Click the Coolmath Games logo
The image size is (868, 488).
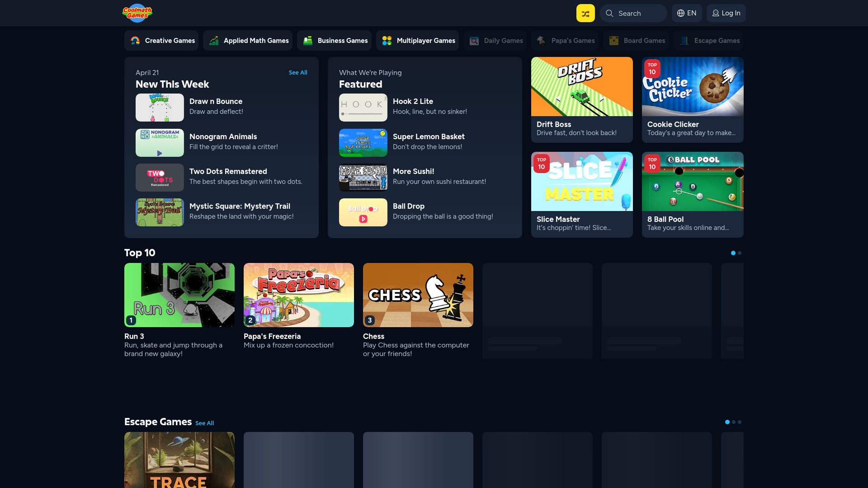click(x=137, y=13)
